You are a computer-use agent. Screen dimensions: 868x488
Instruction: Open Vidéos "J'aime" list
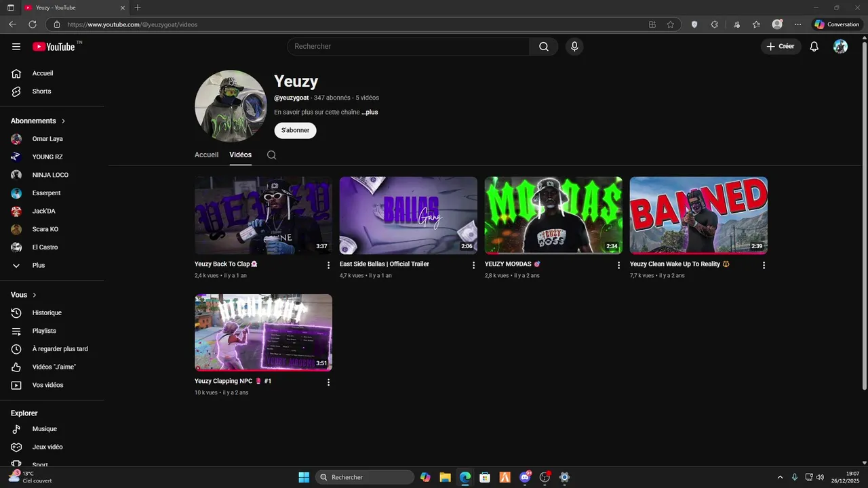click(52, 367)
